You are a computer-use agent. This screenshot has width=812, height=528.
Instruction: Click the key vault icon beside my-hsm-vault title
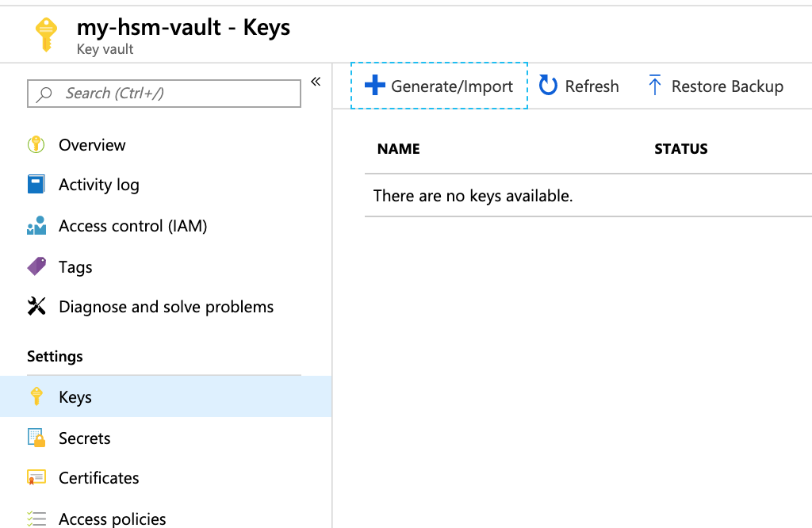pyautogui.click(x=46, y=35)
